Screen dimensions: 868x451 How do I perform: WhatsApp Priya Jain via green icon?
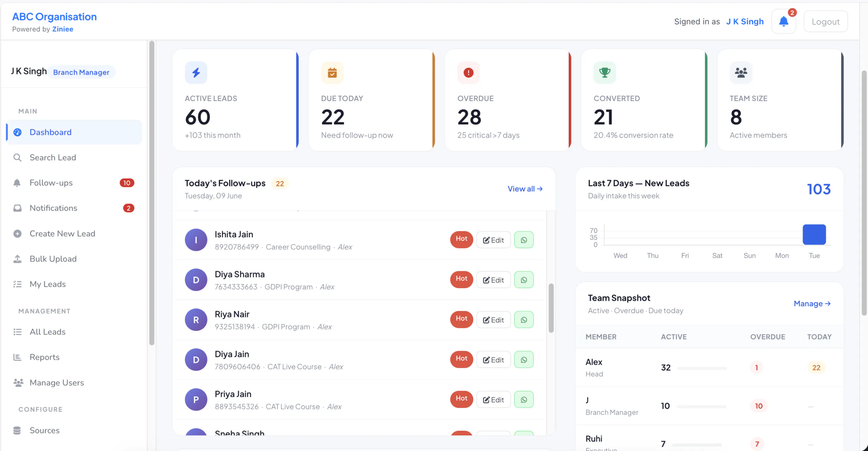point(524,400)
